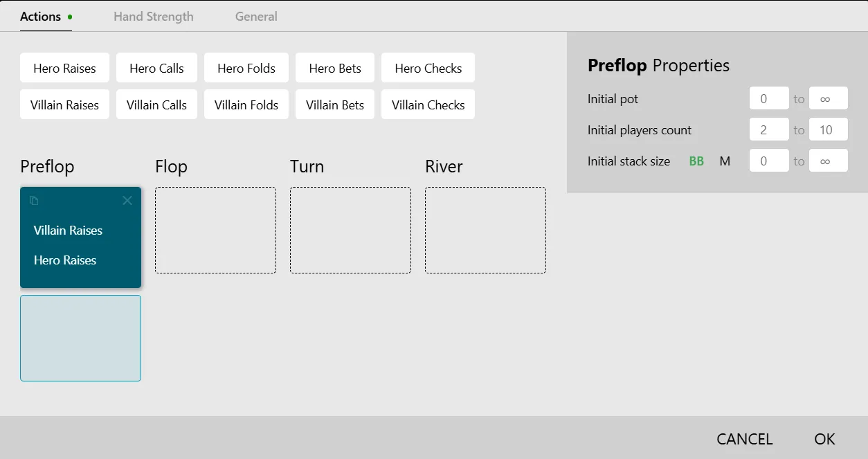Switch stack size unit to M
Image resolution: width=868 pixels, height=459 pixels.
725,161
